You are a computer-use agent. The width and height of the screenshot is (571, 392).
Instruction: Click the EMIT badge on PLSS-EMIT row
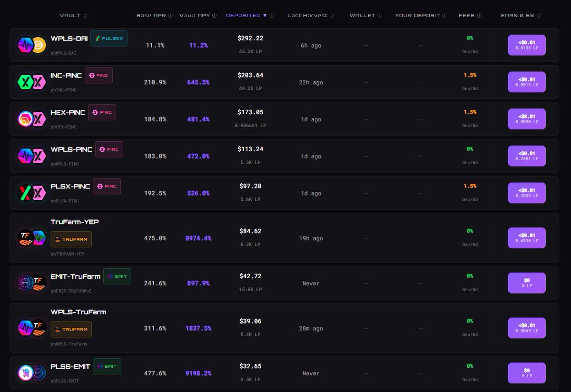(107, 366)
